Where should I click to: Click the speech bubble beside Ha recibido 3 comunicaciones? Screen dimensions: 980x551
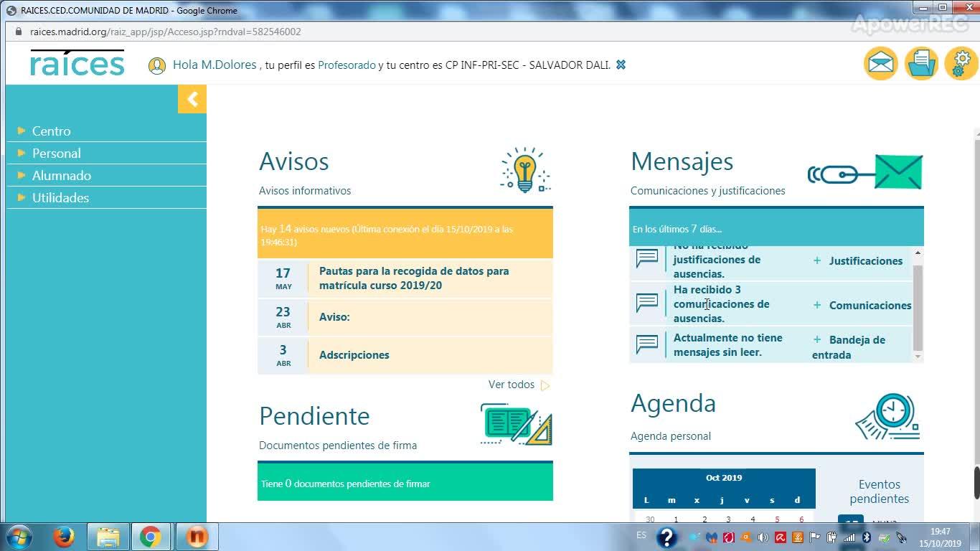pos(647,303)
